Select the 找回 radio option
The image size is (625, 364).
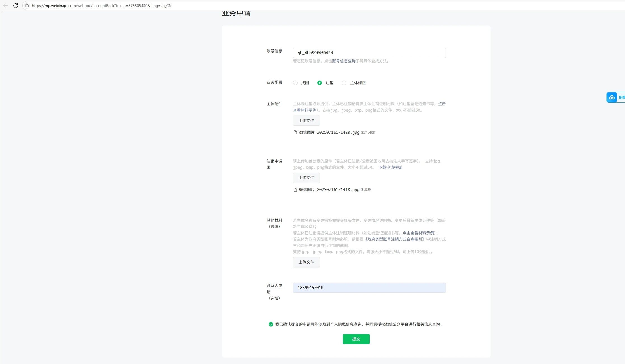click(295, 83)
